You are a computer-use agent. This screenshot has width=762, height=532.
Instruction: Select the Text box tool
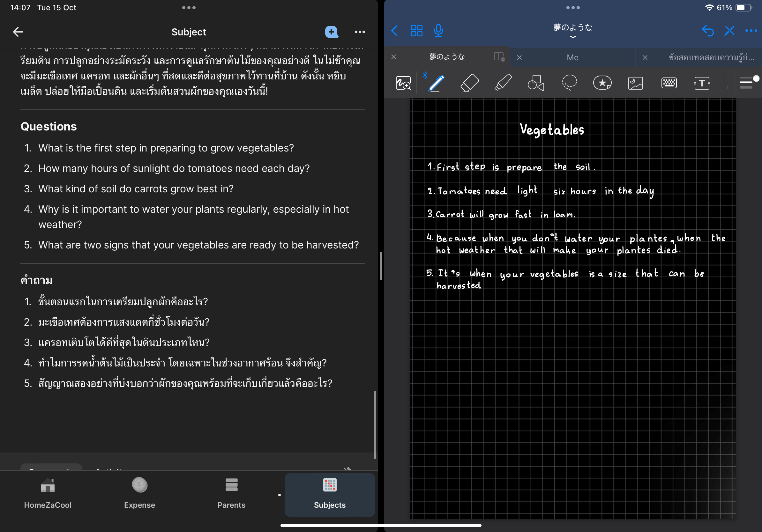pyautogui.click(x=702, y=83)
